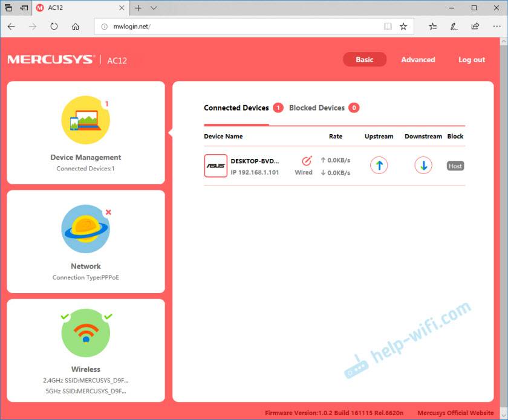This screenshot has width=508, height=420.
Task: Open the Device Management icon
Action: point(85,120)
